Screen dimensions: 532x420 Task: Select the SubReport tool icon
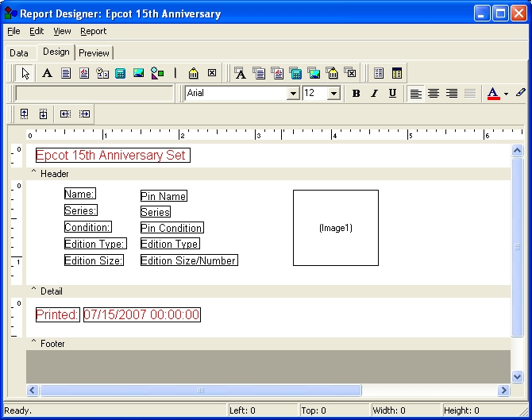[397, 73]
